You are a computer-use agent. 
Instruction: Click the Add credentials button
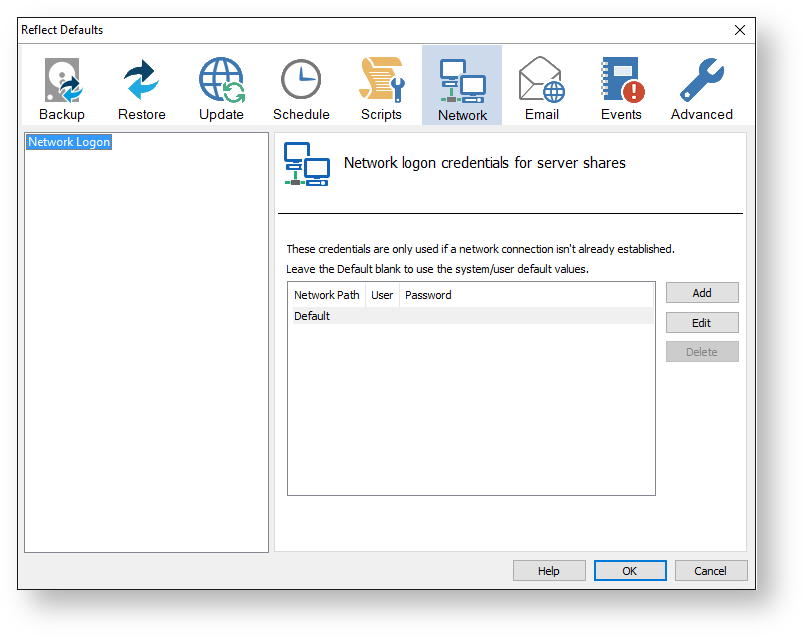[702, 293]
